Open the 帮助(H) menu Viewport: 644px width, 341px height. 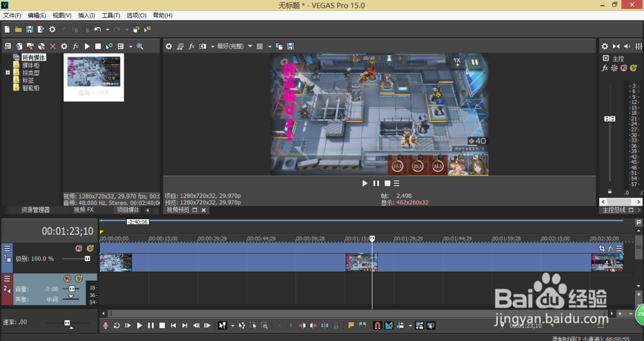(x=163, y=15)
